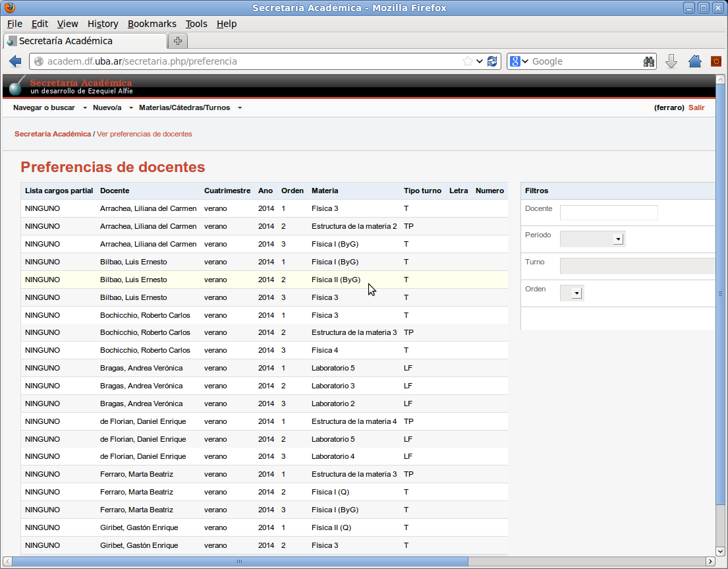Screen dimensions: 728x569
Task: Open the View menu
Action: [x=67, y=24]
